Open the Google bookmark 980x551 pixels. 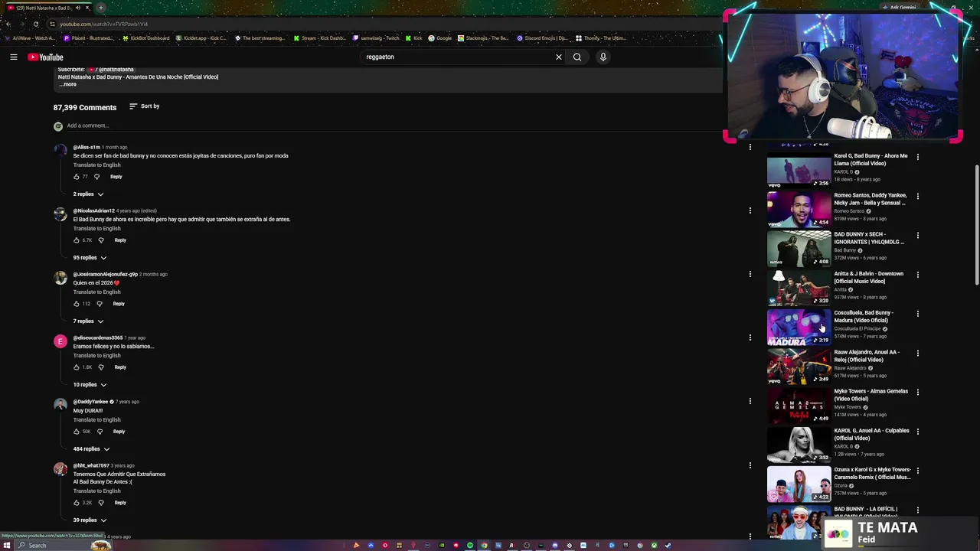click(x=440, y=38)
